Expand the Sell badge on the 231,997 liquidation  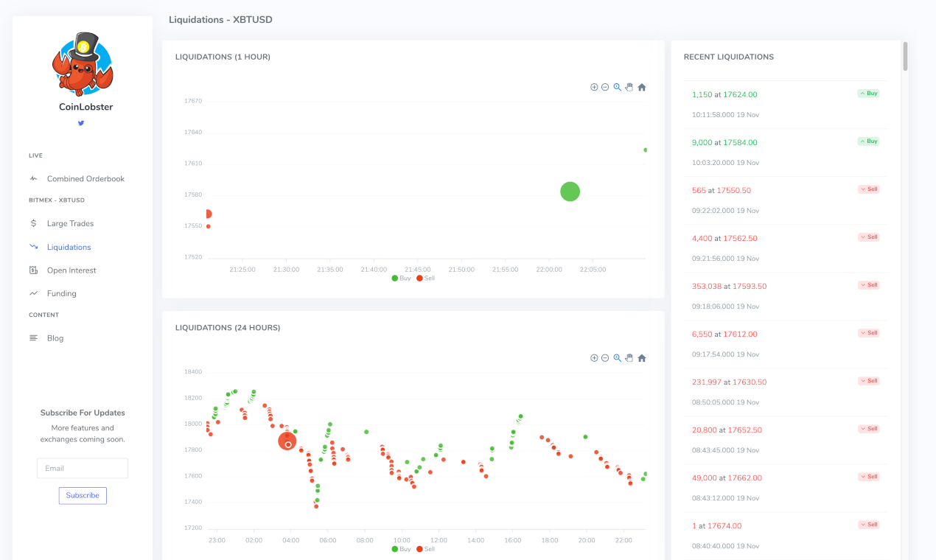[867, 381]
